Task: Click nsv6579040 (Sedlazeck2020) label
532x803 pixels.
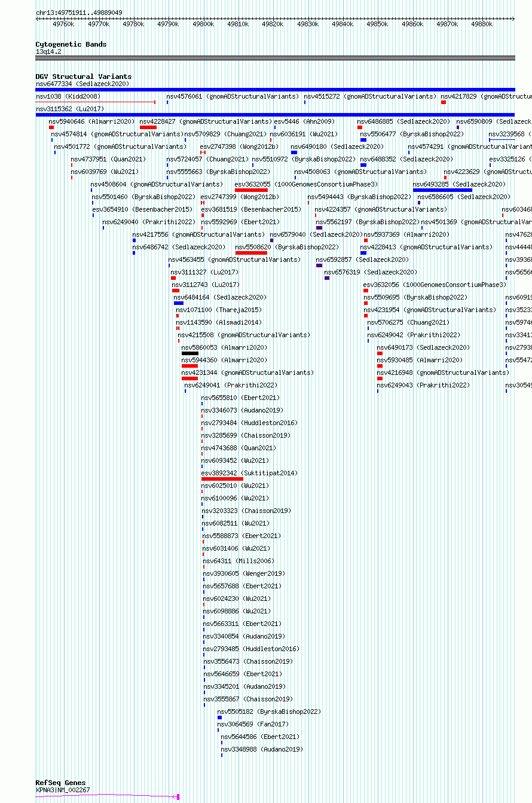Action: (x=316, y=234)
